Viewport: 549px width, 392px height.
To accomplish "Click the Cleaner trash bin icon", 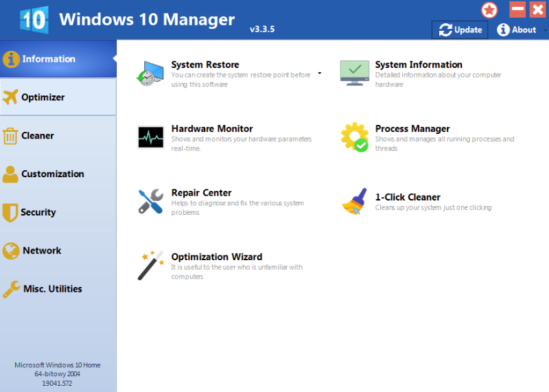I will click(10, 136).
